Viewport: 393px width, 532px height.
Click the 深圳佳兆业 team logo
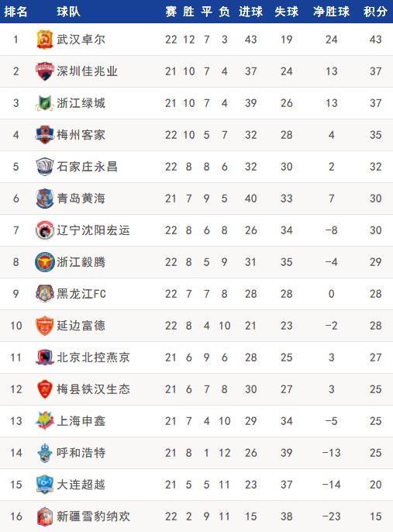(45, 71)
